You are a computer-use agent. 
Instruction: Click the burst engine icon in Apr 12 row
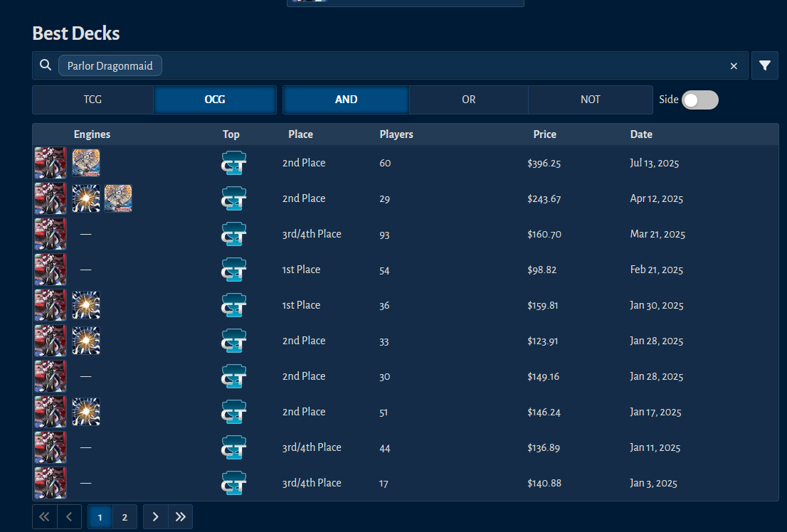coord(86,198)
